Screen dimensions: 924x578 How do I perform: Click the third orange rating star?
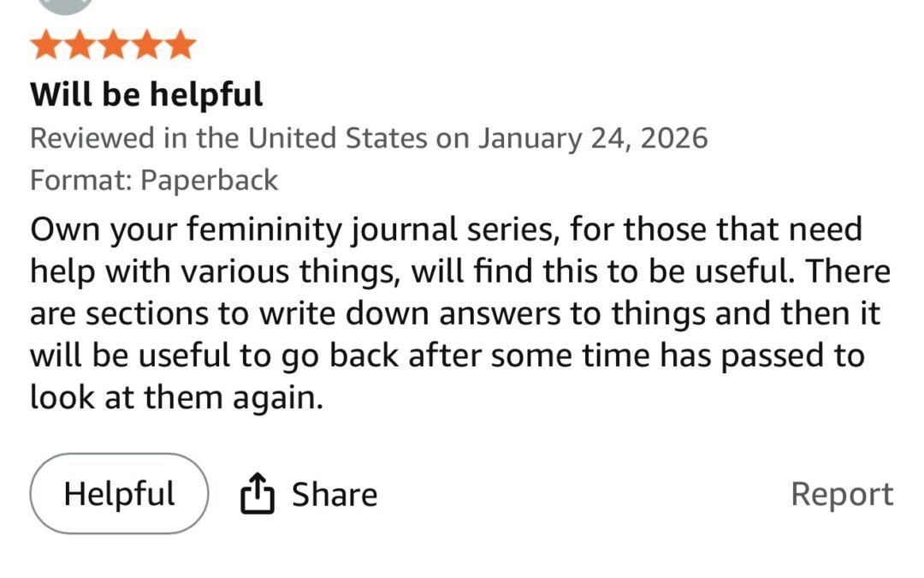click(x=113, y=45)
